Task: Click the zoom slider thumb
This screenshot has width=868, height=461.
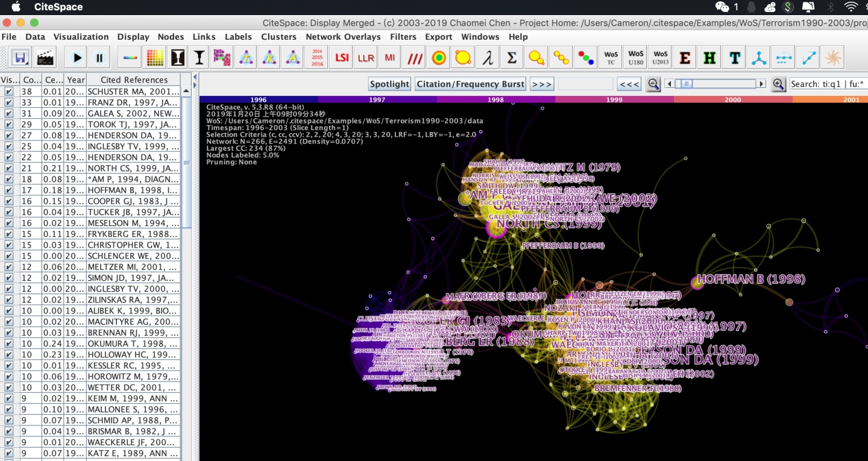Action: [687, 84]
